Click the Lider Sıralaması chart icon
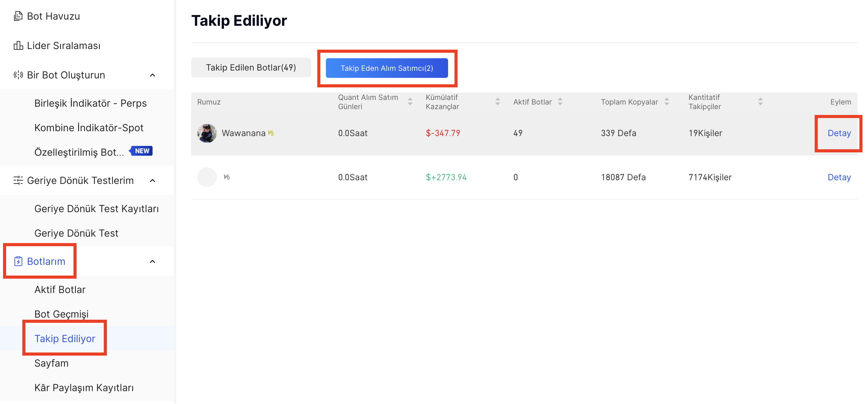The width and height of the screenshot is (868, 404). click(18, 45)
